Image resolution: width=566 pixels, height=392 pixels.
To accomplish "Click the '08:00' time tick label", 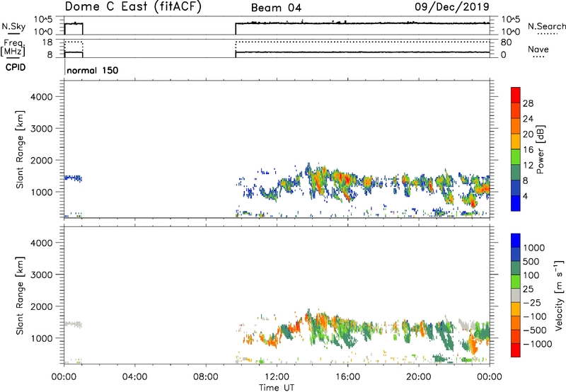I will (x=206, y=377).
